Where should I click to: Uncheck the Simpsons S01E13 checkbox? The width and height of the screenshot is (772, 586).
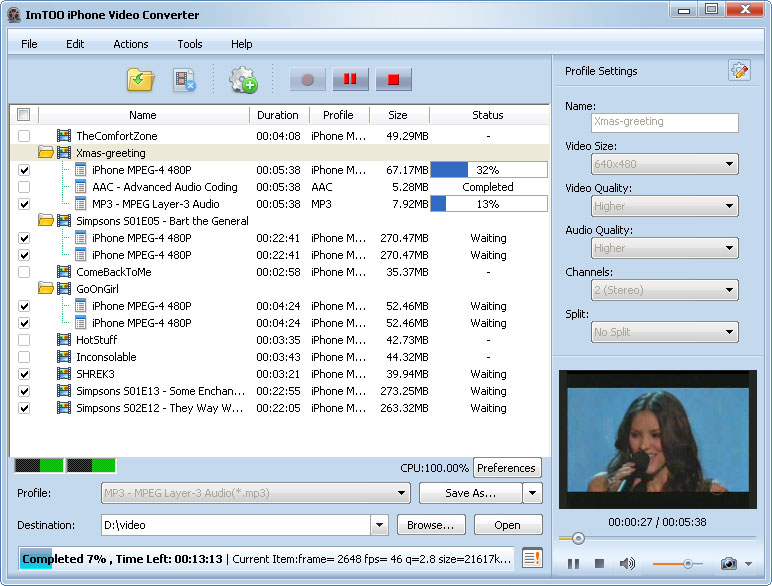pos(24,391)
